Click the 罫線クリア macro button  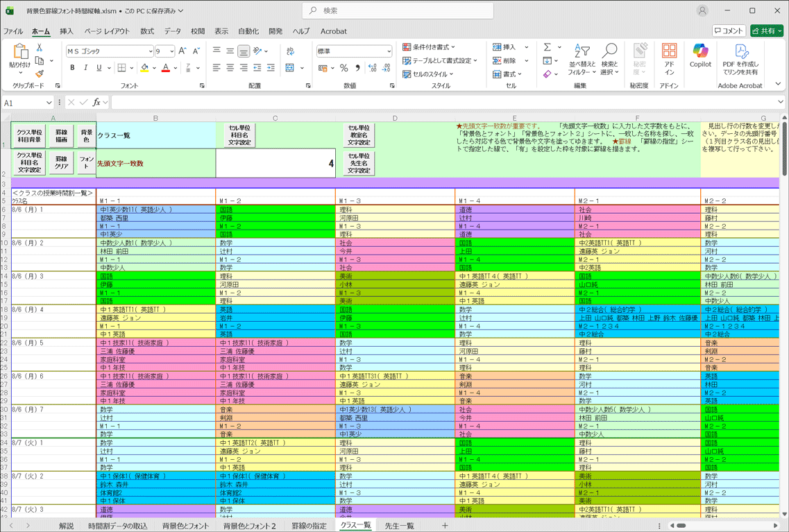[x=62, y=163]
